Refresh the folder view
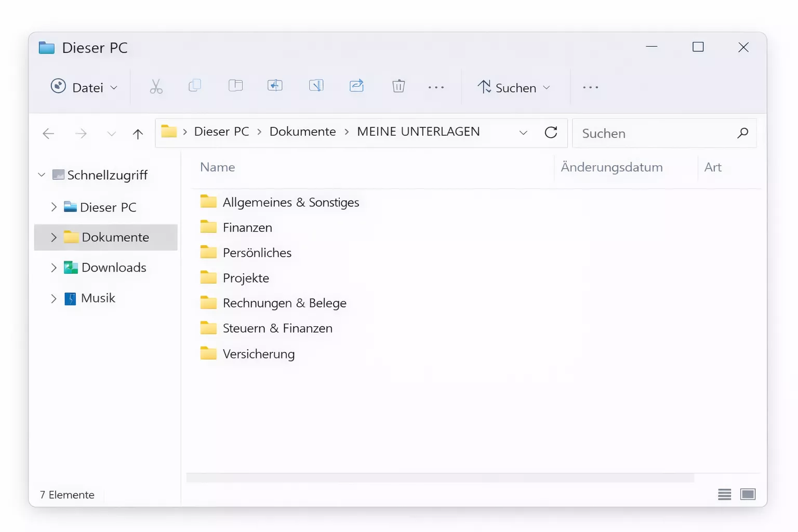 551,133
